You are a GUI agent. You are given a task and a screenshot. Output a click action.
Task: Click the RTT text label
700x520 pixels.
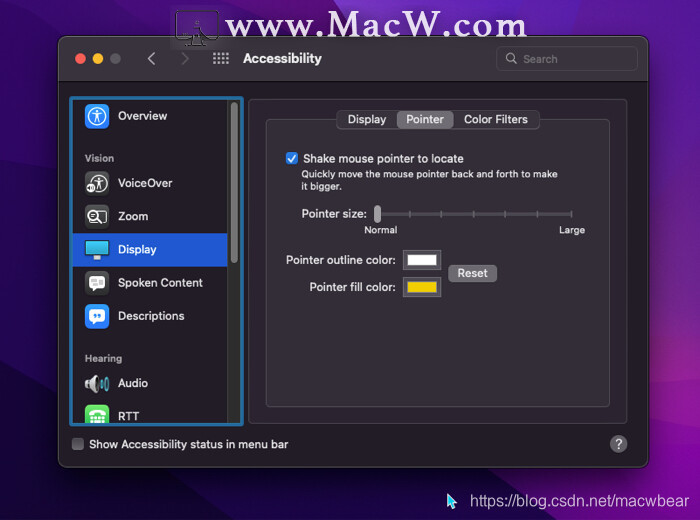pos(129,416)
